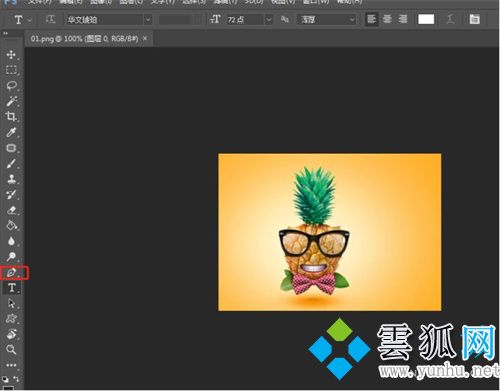Click the pineapple image on canvas
The width and height of the screenshot is (500, 391).
330,232
